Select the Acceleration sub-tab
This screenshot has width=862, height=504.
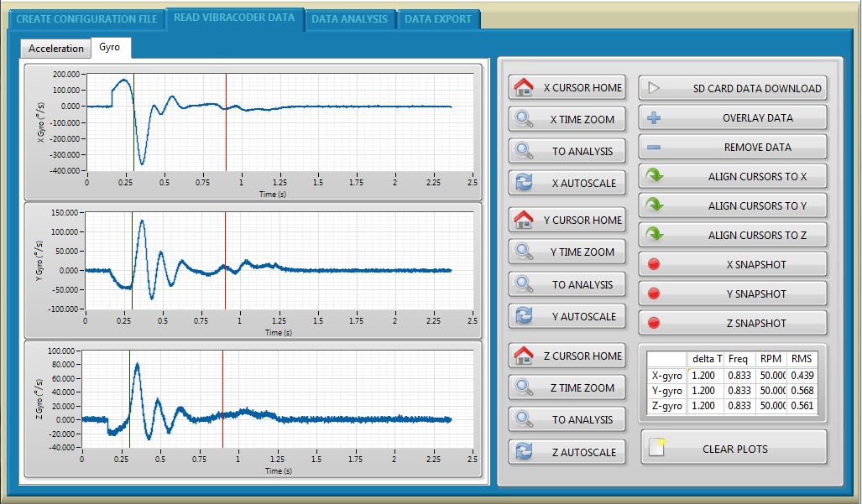pyautogui.click(x=56, y=49)
